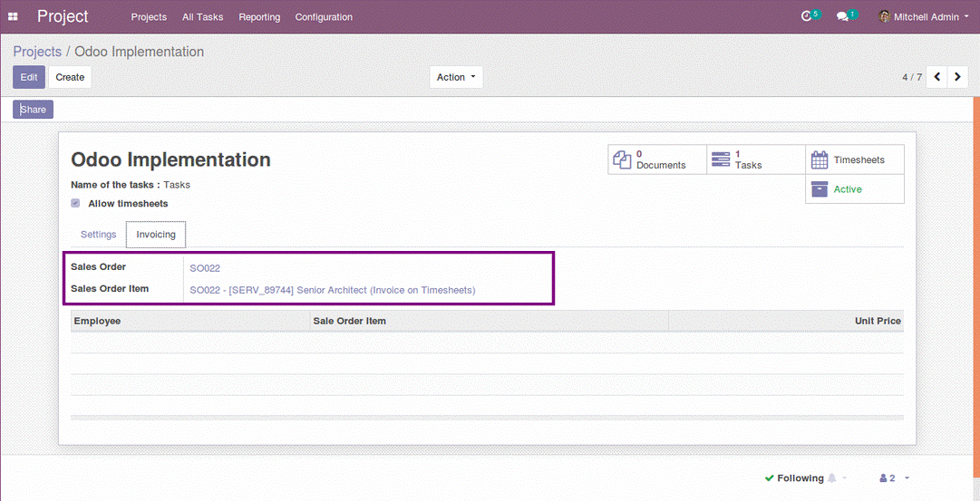Sort by Unit Price column header

(786, 321)
